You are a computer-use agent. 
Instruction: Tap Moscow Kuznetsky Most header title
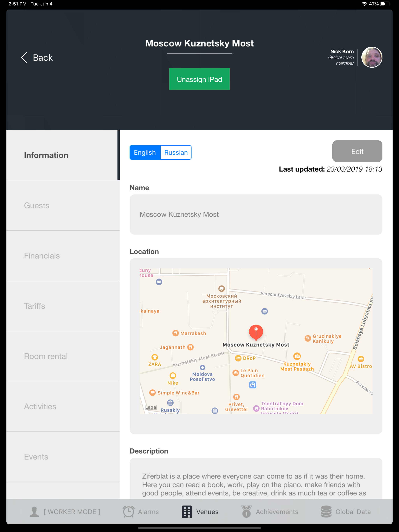pyautogui.click(x=199, y=43)
